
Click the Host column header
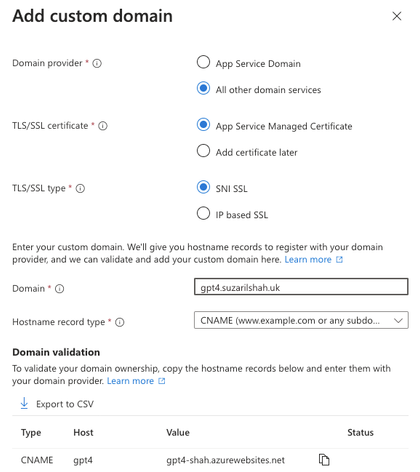(x=83, y=433)
